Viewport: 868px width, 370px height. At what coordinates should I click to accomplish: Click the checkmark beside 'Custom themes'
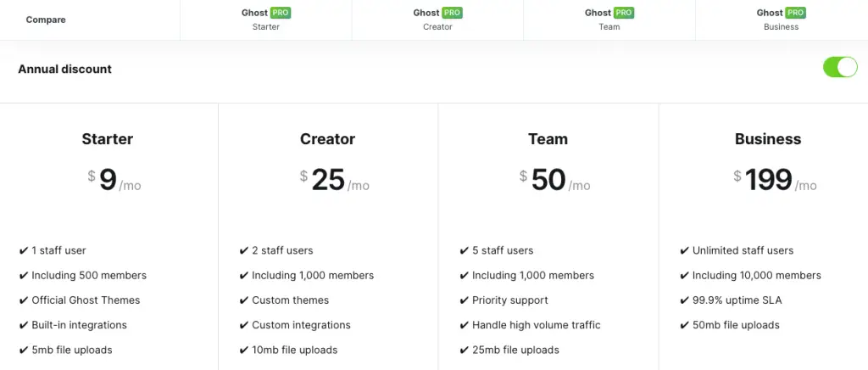click(243, 300)
